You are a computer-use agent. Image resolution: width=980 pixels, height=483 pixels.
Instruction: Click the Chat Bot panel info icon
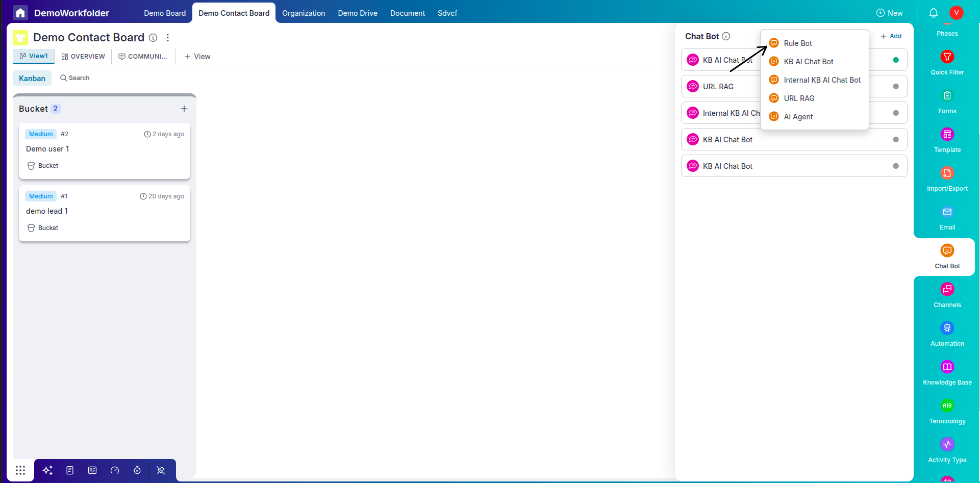click(x=726, y=36)
